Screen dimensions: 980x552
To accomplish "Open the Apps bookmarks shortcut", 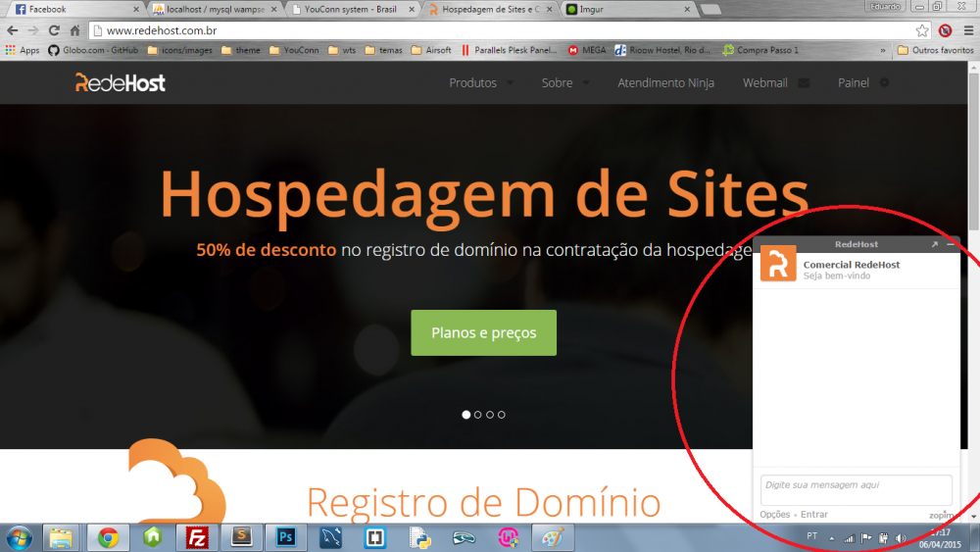I will 23,50.
